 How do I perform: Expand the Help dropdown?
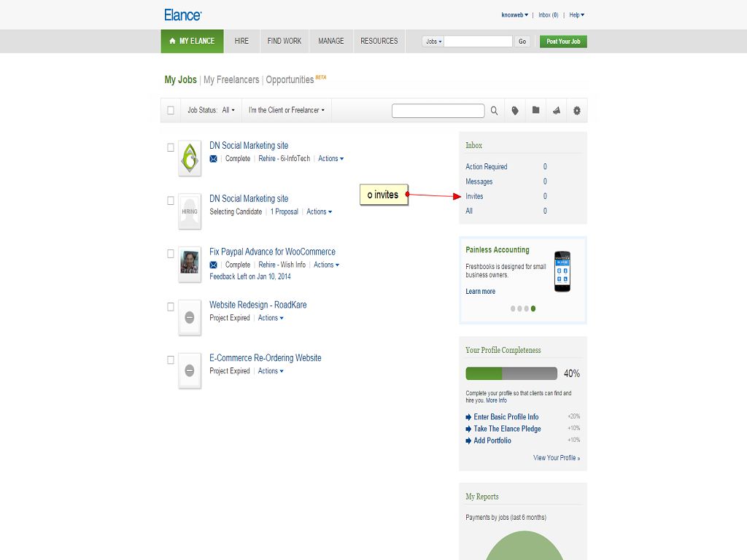click(576, 15)
